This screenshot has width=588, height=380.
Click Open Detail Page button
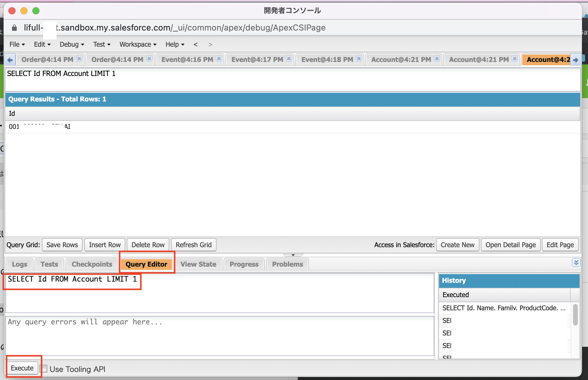511,245
